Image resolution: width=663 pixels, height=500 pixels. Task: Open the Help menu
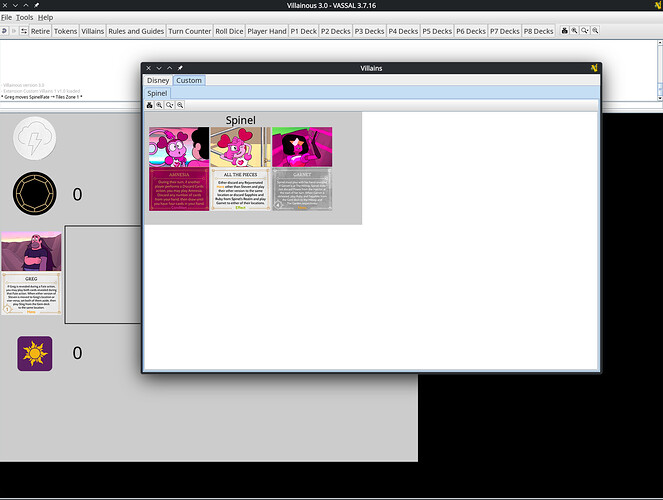point(45,17)
